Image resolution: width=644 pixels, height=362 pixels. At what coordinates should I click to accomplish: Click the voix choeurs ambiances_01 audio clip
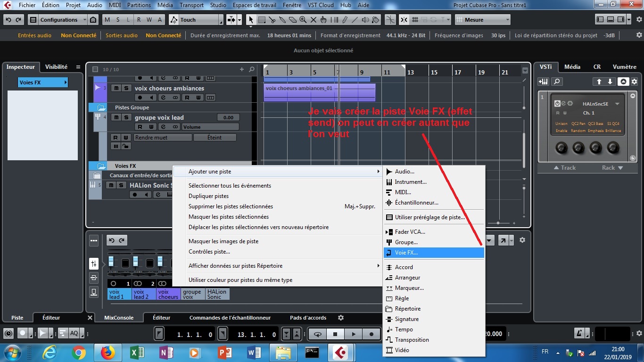point(319,92)
